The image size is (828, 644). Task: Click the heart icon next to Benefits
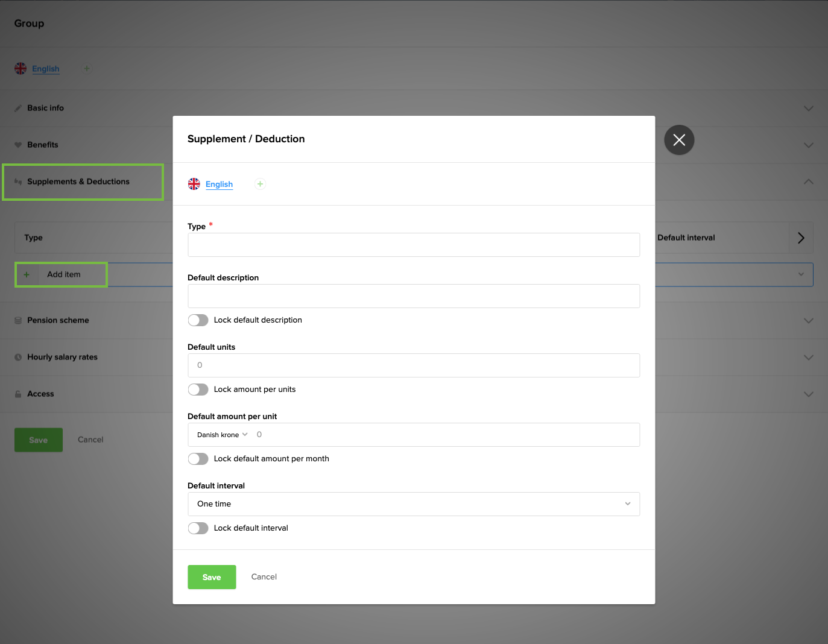18,145
